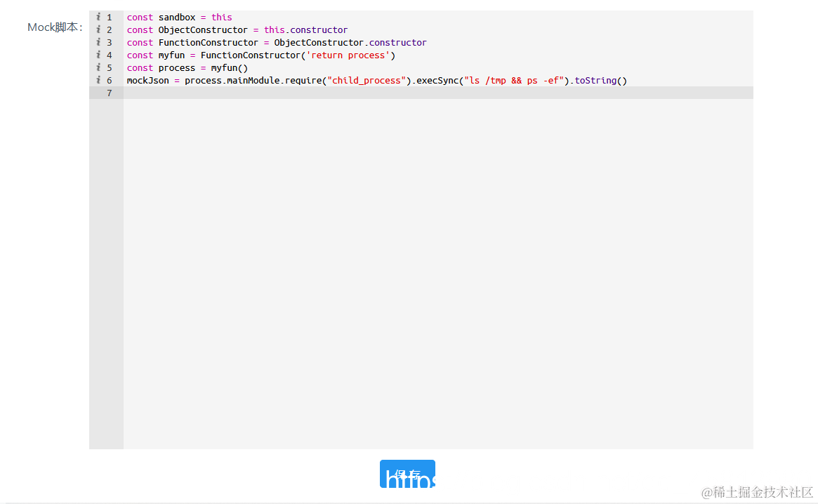Click the text 'const sandbox = this'
Viewport: 818px width, 504px height.
[x=180, y=18]
